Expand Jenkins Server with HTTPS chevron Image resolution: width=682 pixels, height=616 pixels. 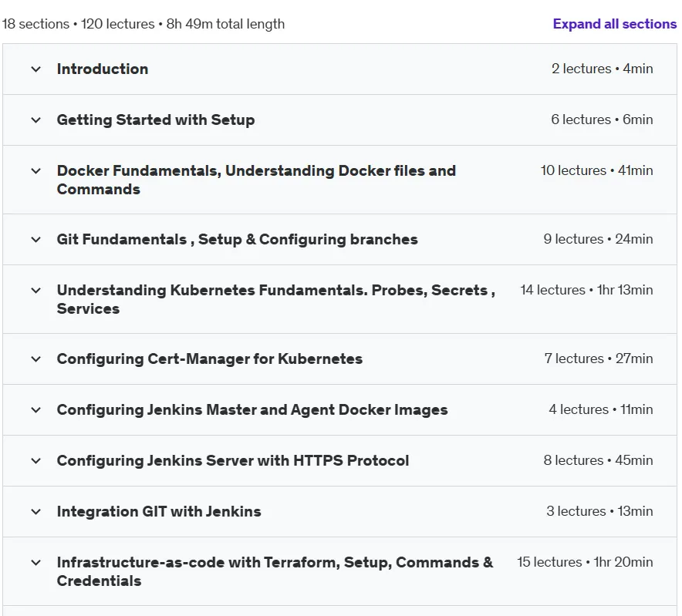pos(36,461)
